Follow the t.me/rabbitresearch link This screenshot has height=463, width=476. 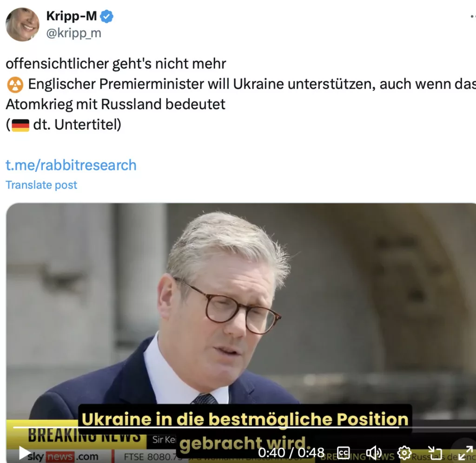[71, 165]
